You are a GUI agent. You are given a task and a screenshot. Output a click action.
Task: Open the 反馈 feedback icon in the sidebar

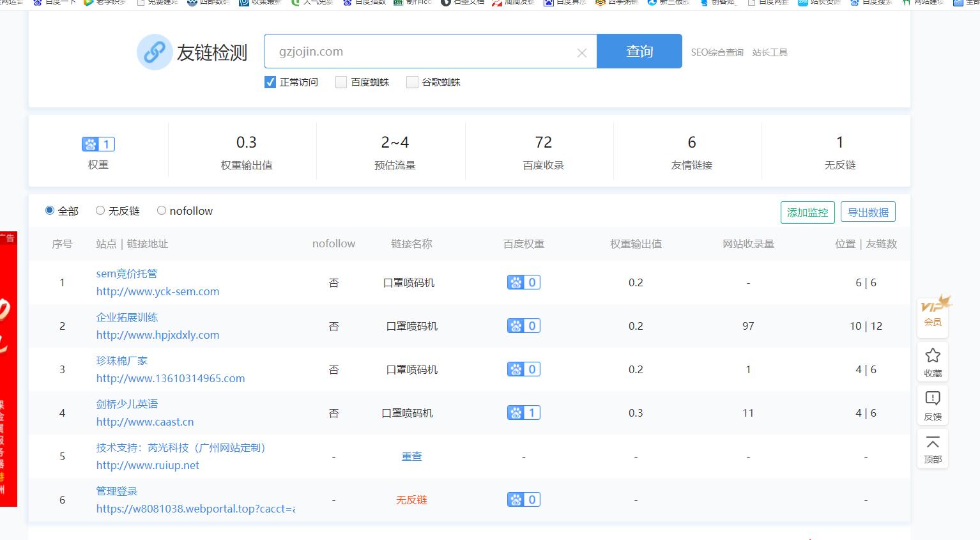click(x=933, y=405)
